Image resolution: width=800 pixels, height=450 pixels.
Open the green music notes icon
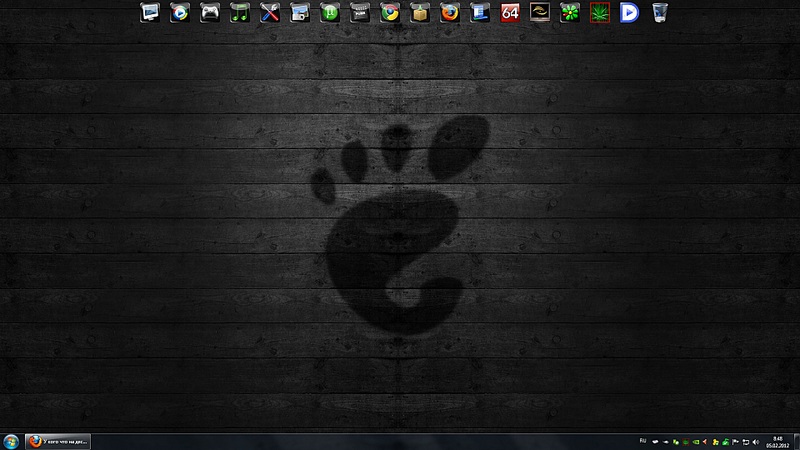point(240,12)
